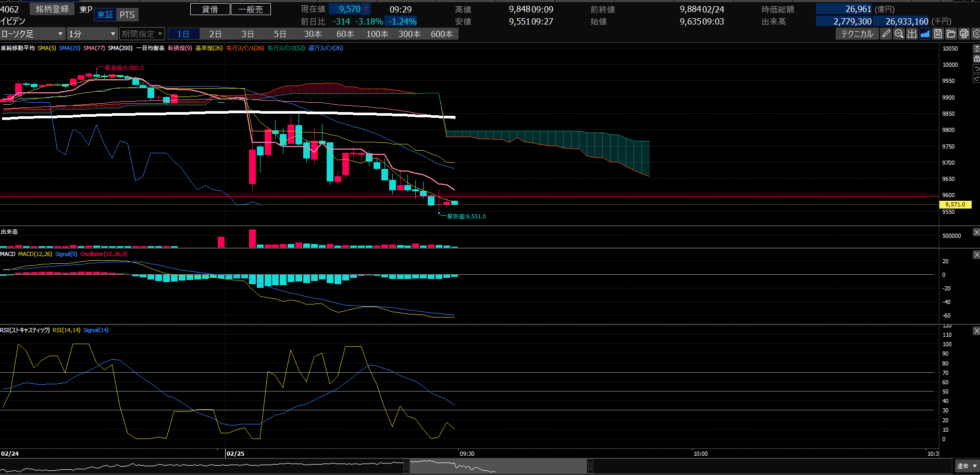Toggle the volume display icon (出)
980x475 pixels.
point(912,34)
